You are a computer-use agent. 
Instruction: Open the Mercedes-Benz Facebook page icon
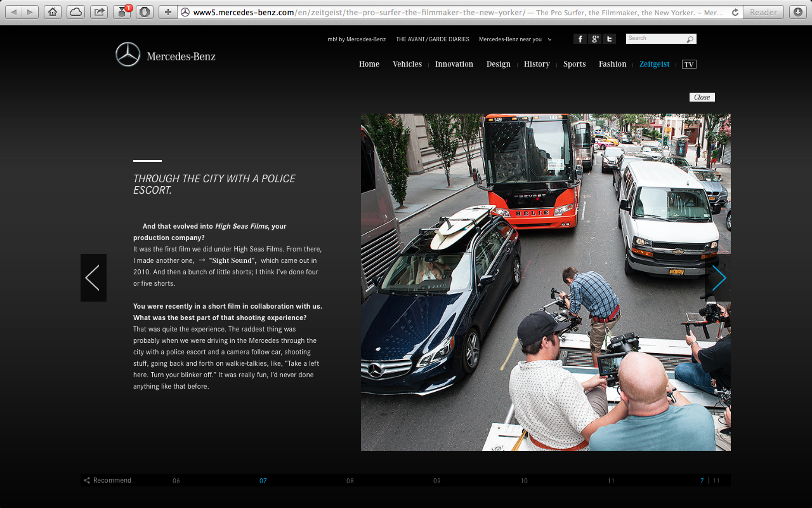[580, 39]
